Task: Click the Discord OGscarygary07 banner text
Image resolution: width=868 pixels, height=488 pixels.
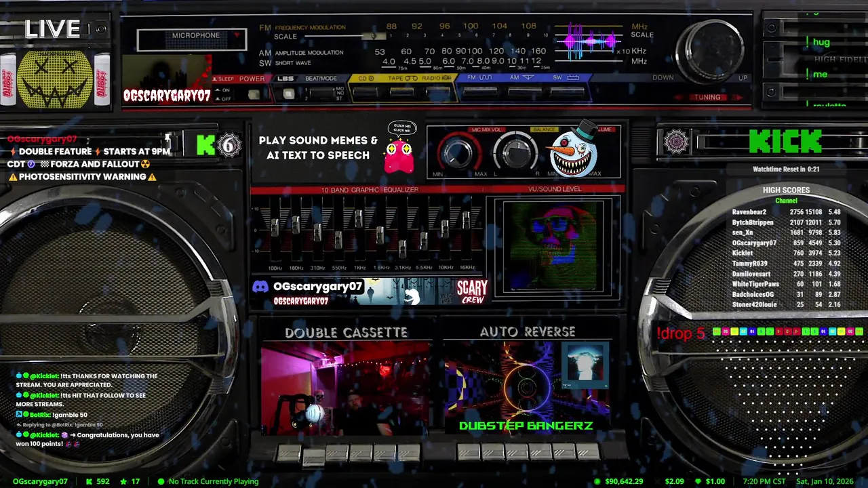Action: click(317, 287)
